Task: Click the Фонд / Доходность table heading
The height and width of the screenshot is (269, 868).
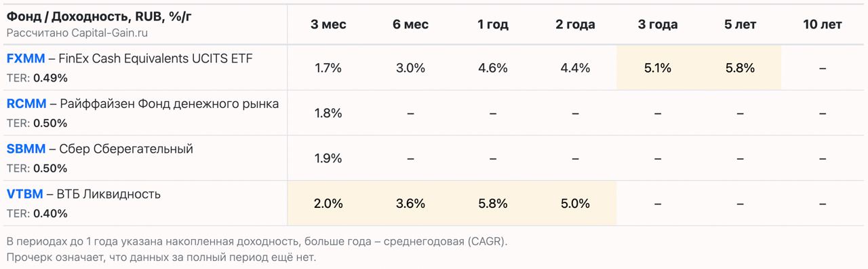Action: (99, 16)
